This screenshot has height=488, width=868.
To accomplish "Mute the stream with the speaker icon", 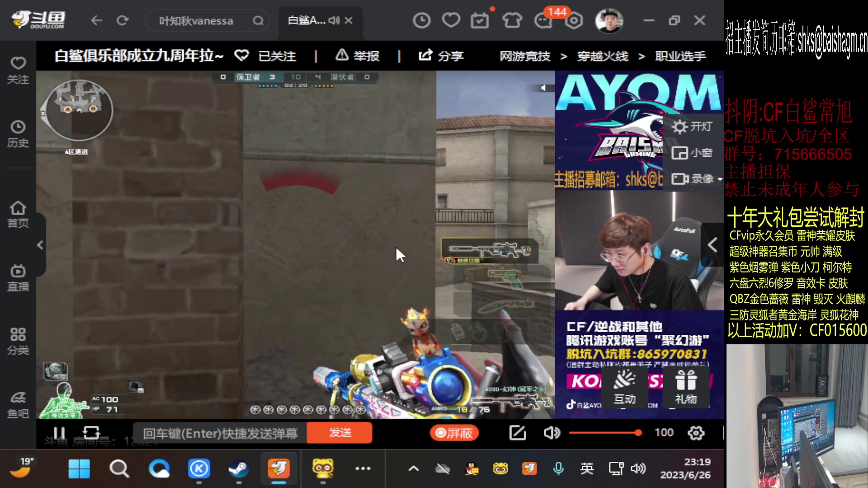I will pos(551,432).
